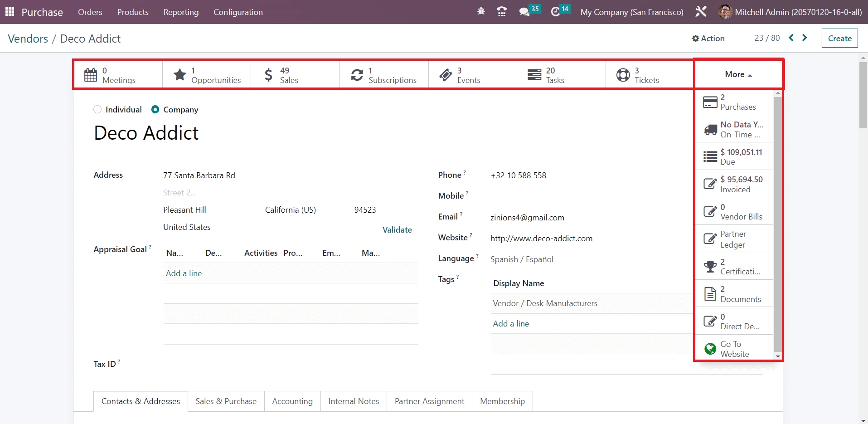Click the Create button
Viewport: 868px width, 424px height.
(x=839, y=39)
